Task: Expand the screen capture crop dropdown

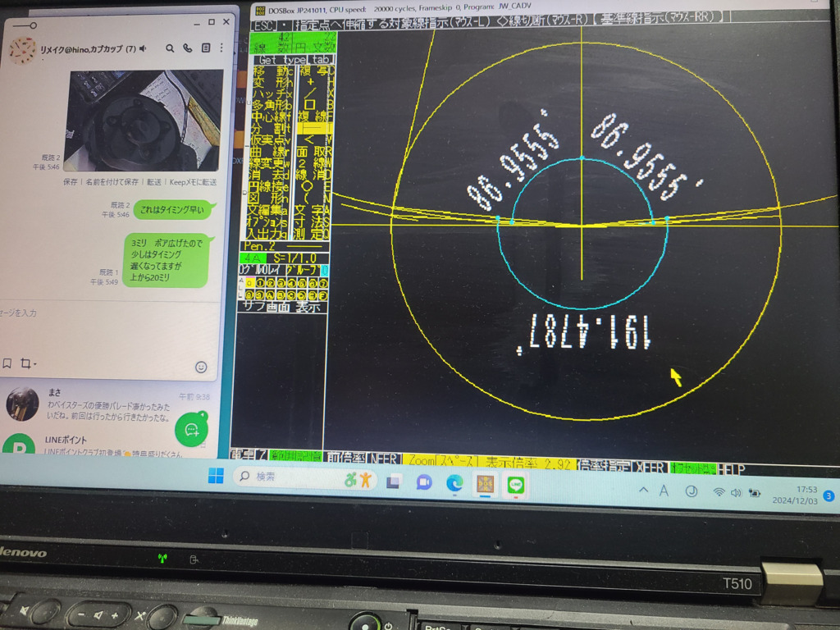Action: 35,363
